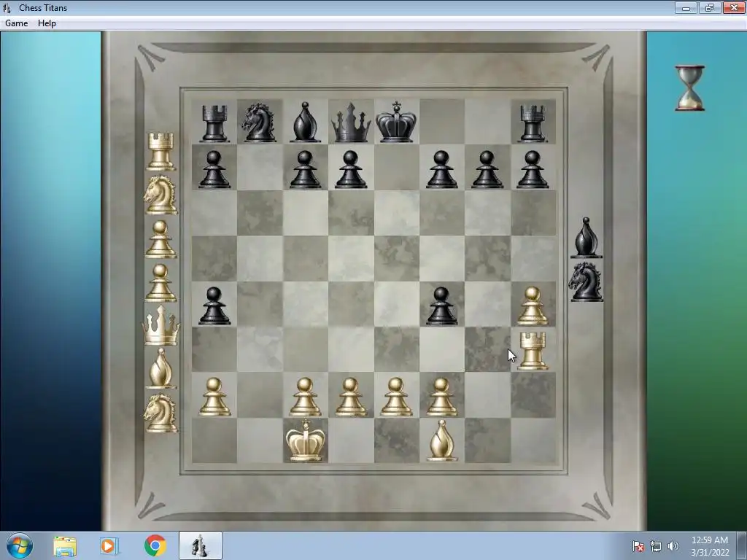Select the black f7 pawn diagonal to the king
Image resolution: width=747 pixels, height=560 pixels.
pyautogui.click(x=441, y=169)
